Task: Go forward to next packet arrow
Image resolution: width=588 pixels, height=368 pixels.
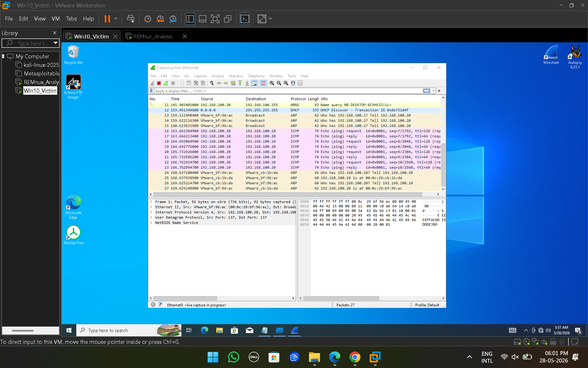Action: click(226, 83)
